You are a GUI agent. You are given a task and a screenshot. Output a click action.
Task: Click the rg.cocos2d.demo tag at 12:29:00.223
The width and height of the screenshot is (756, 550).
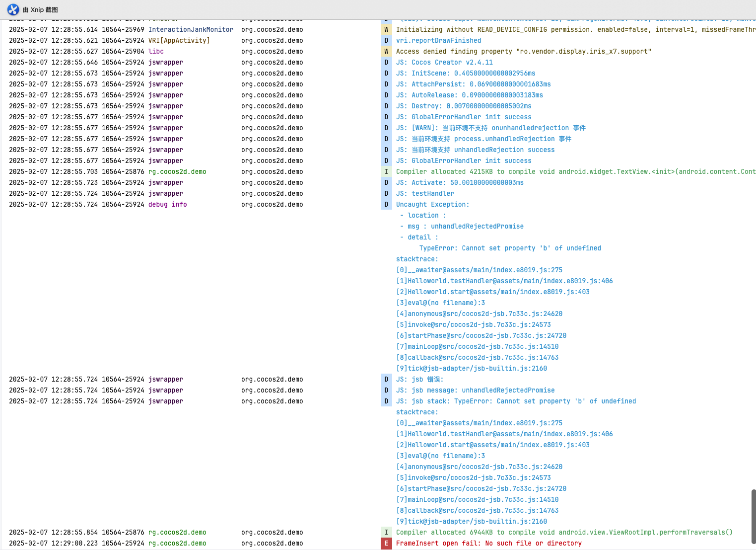tap(177, 544)
